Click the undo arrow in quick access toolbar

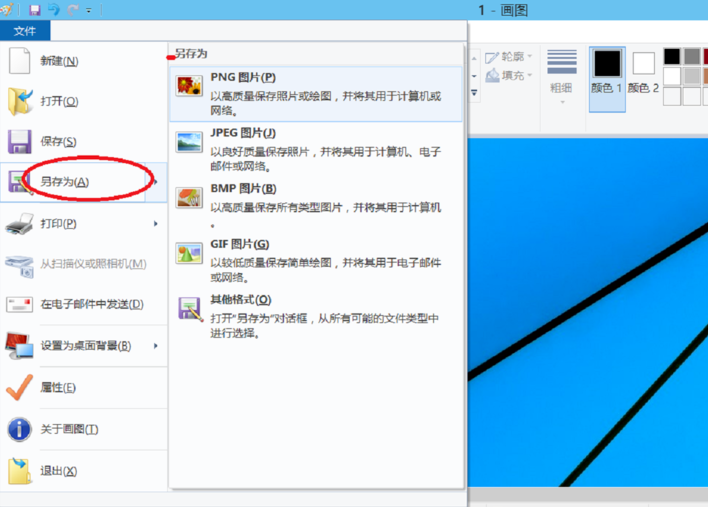coord(54,9)
